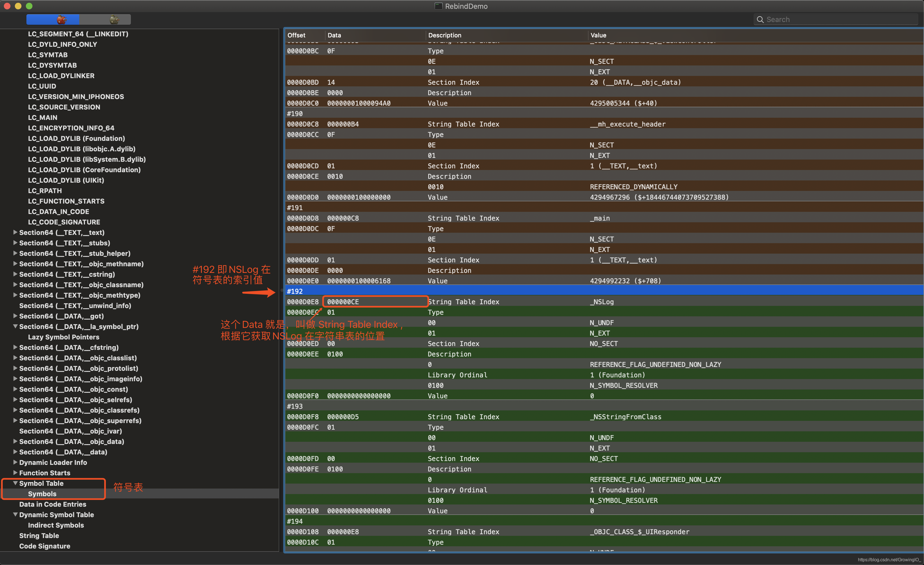Image resolution: width=924 pixels, height=565 pixels.
Task: Select LC_DYLD_INFO_ONLY load command
Action: 62,44
